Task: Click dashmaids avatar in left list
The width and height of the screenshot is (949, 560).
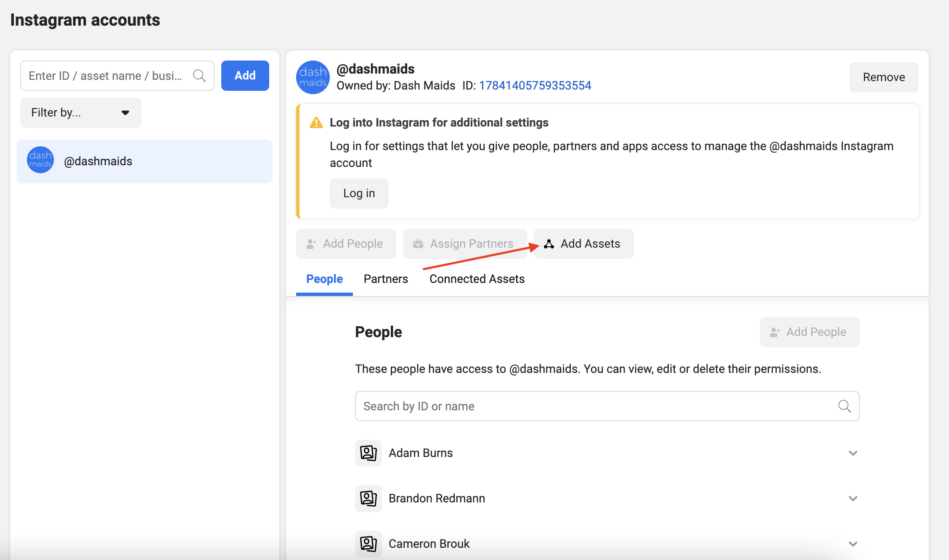Action: pyautogui.click(x=40, y=161)
